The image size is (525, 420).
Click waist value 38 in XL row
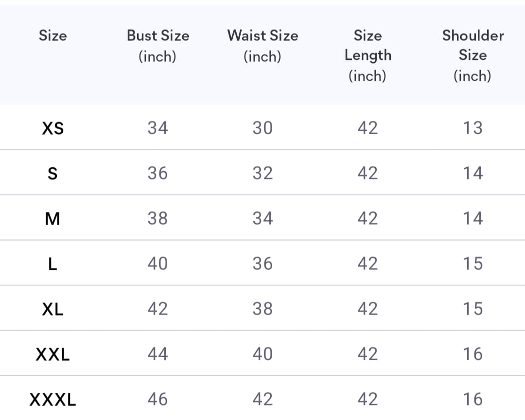(262, 309)
